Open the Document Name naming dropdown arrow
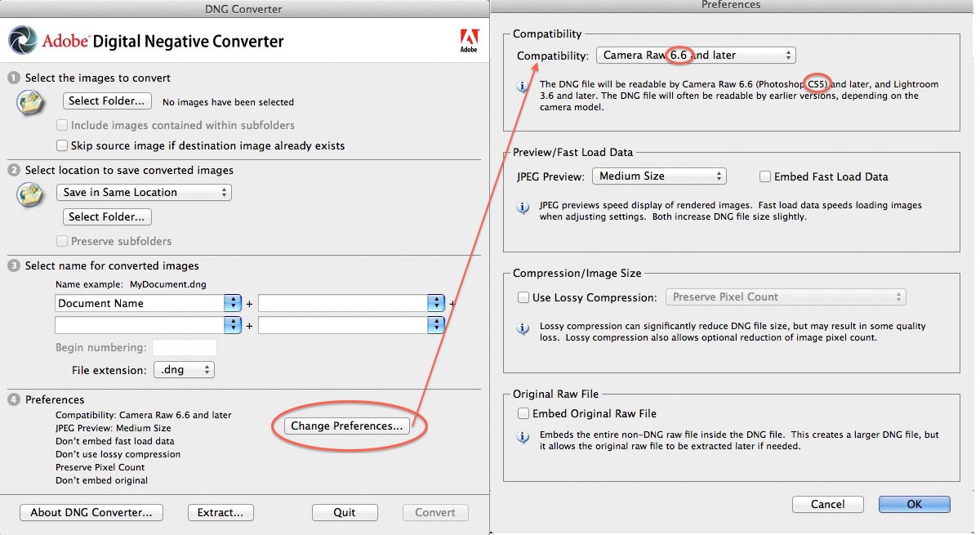980x535 pixels. coord(233,303)
